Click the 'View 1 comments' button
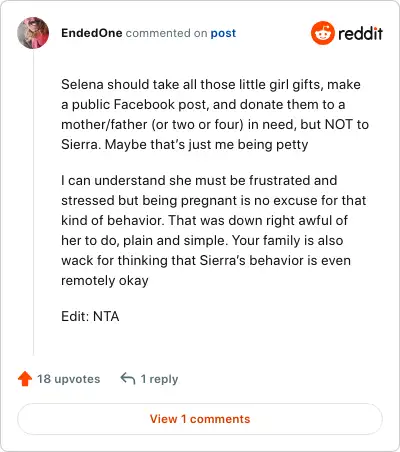 click(200, 419)
